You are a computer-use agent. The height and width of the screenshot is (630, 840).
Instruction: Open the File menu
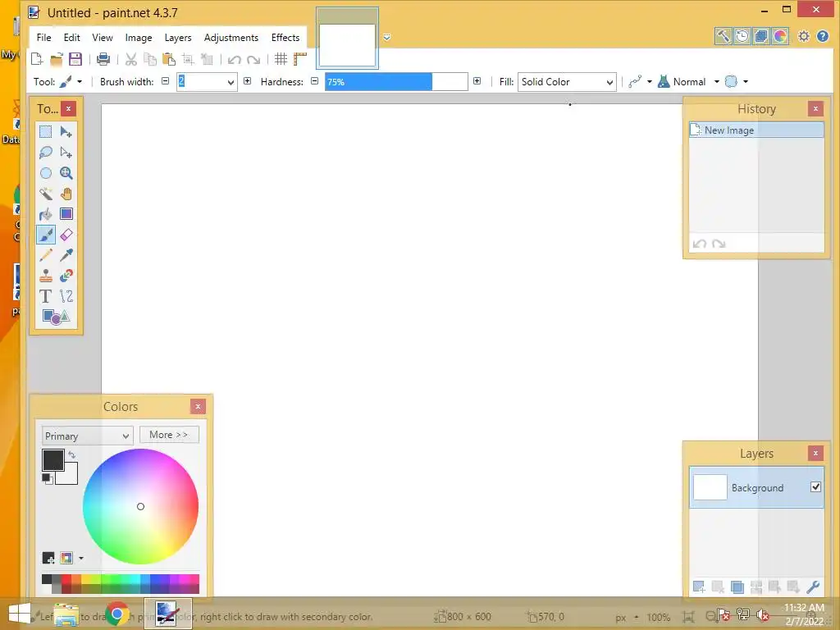(x=44, y=38)
